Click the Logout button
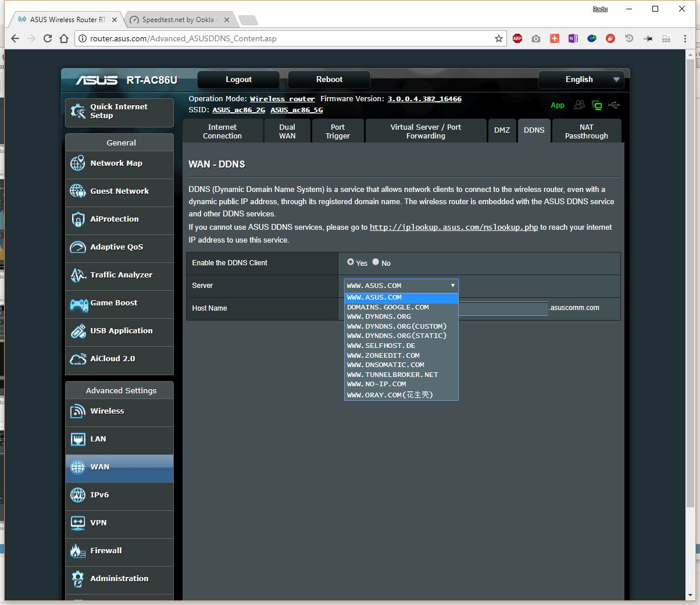This screenshot has height=605, width=700. [x=238, y=80]
